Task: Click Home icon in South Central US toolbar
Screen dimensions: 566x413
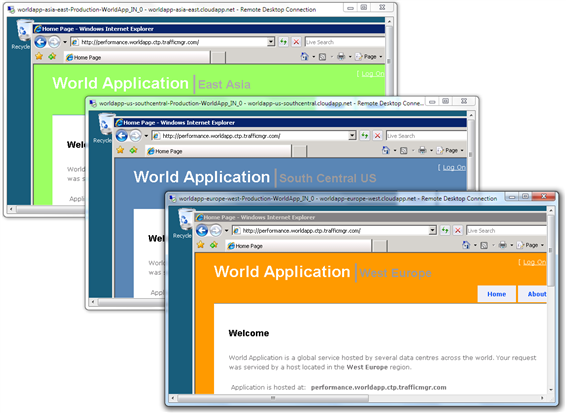Action: (x=386, y=150)
